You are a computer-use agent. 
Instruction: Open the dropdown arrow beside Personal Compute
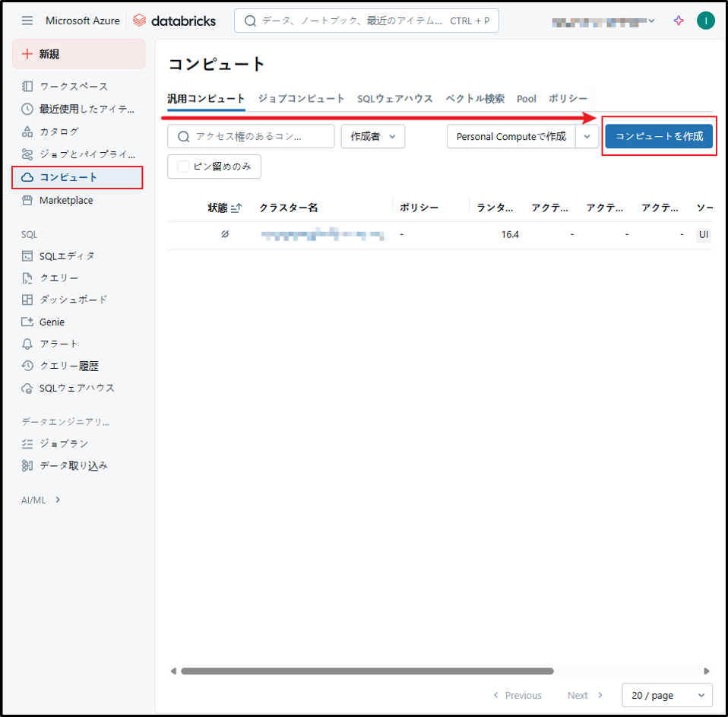[587, 136]
